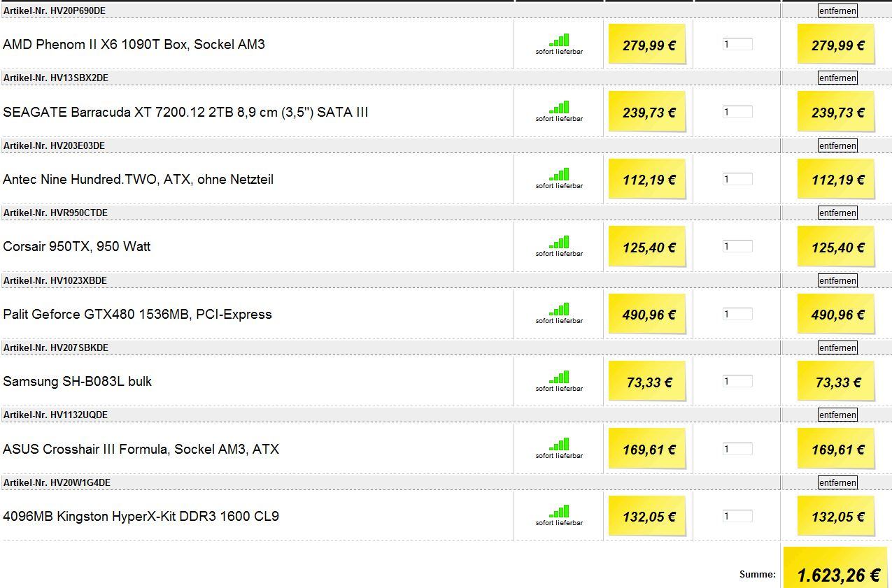Click stock indicator icon for SEAGATE Barracuda XT
Screen dimensions: 892x588
559,108
